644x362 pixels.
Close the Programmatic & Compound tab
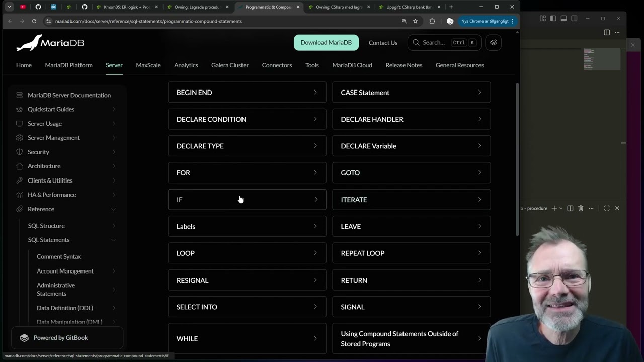pyautogui.click(x=298, y=7)
